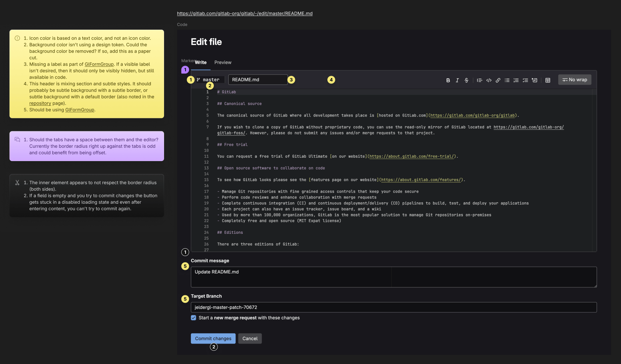Click 'Each project can also have' line
This screenshot has height=364, width=621.
pyautogui.click(x=299, y=209)
